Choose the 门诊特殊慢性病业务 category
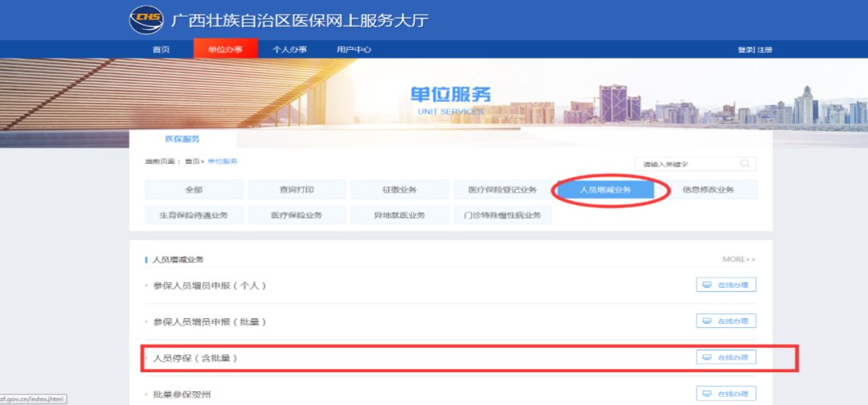The height and width of the screenshot is (405, 868). click(x=502, y=215)
